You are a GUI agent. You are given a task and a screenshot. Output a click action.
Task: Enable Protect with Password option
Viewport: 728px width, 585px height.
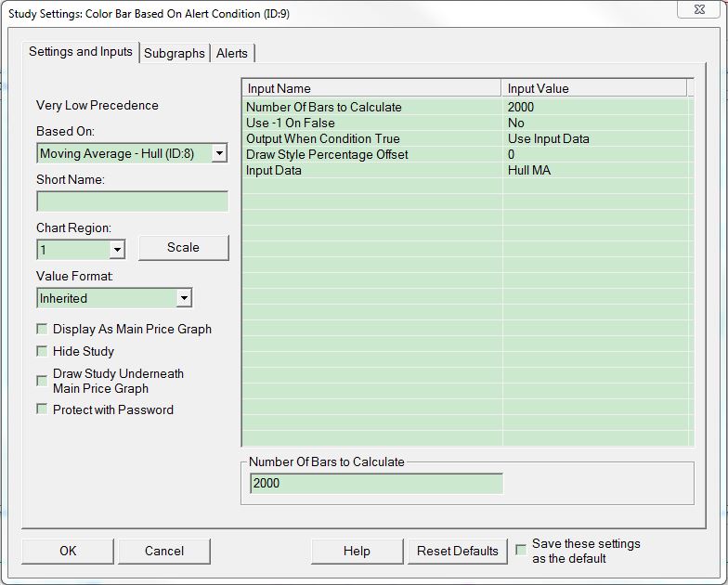[x=42, y=409]
